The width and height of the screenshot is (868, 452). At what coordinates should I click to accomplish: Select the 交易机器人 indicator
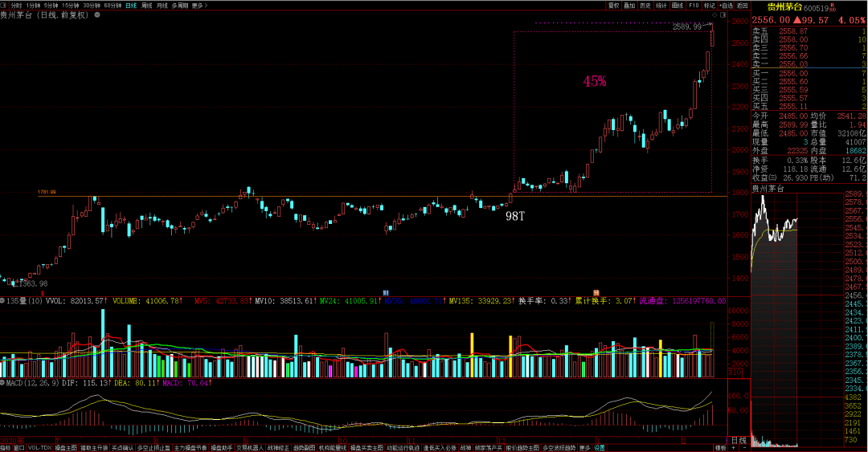coord(250,447)
